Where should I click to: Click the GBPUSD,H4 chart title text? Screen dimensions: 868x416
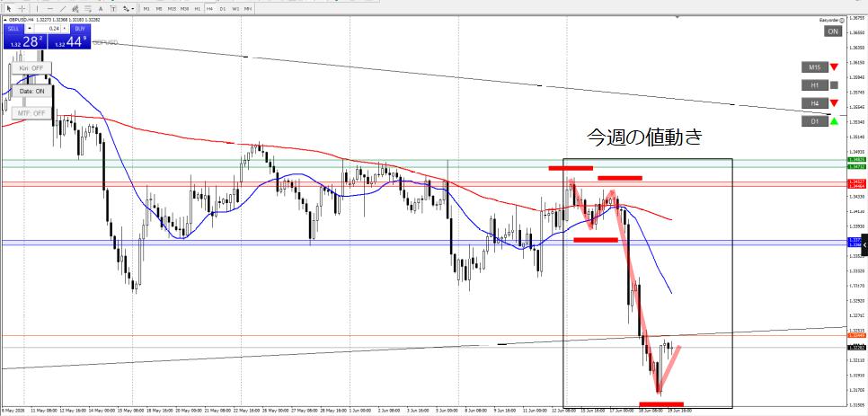(x=21, y=20)
